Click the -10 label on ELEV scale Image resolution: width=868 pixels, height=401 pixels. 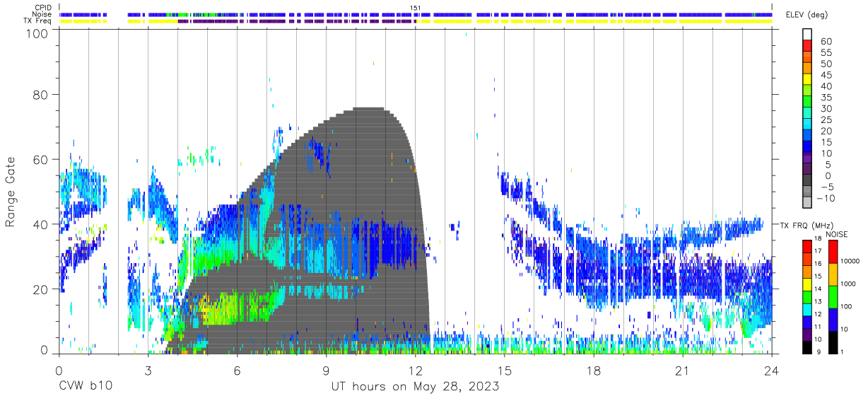[x=826, y=197]
